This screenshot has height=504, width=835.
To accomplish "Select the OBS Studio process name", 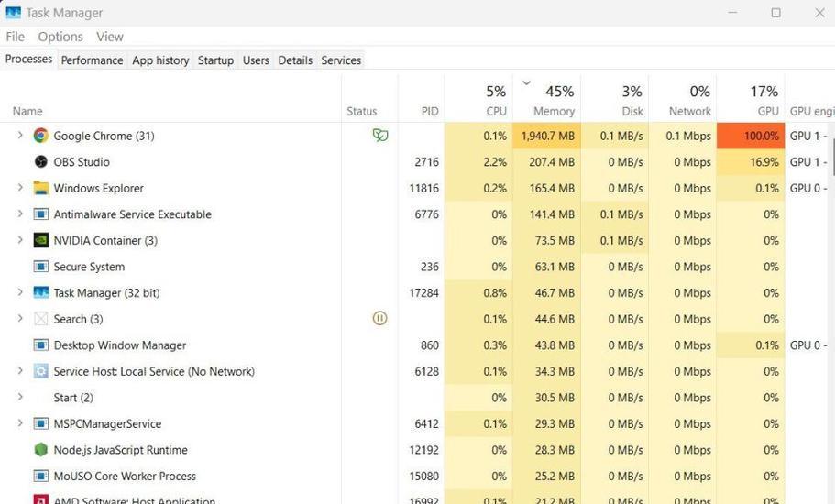I will 82,162.
